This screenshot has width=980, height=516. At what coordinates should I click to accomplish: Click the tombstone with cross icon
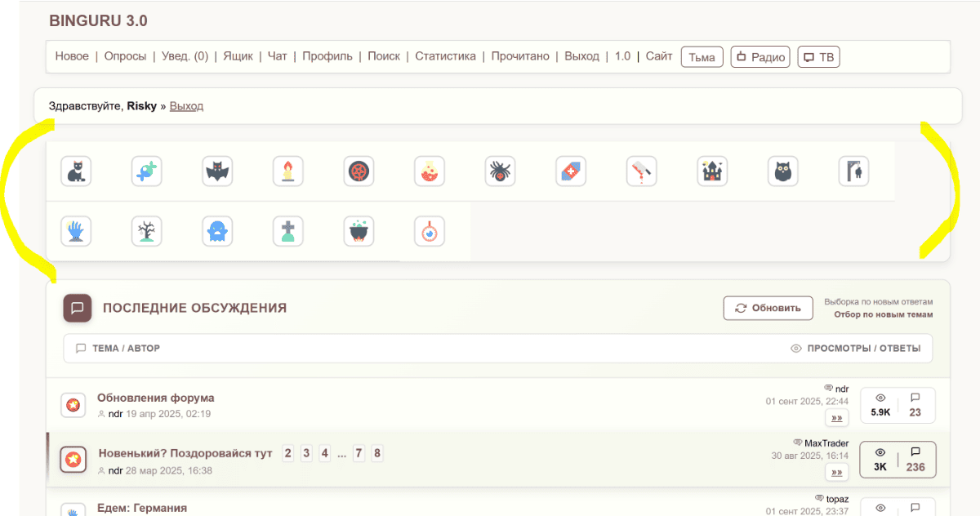click(287, 232)
